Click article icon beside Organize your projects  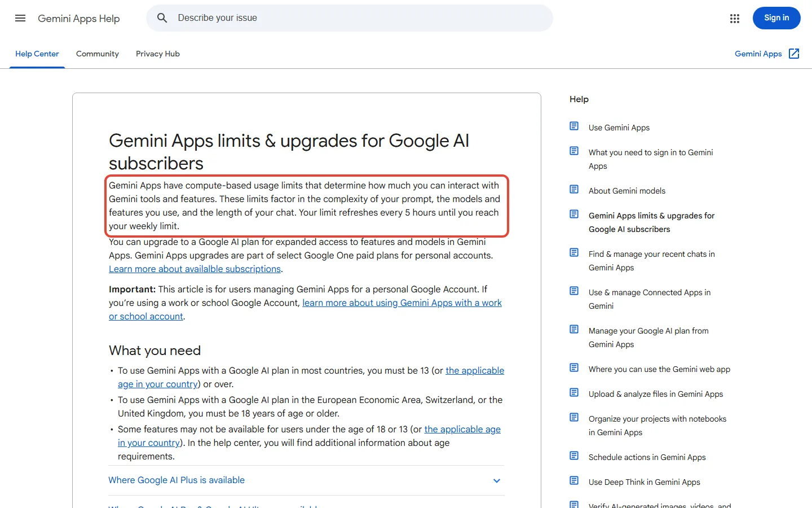[x=574, y=418]
